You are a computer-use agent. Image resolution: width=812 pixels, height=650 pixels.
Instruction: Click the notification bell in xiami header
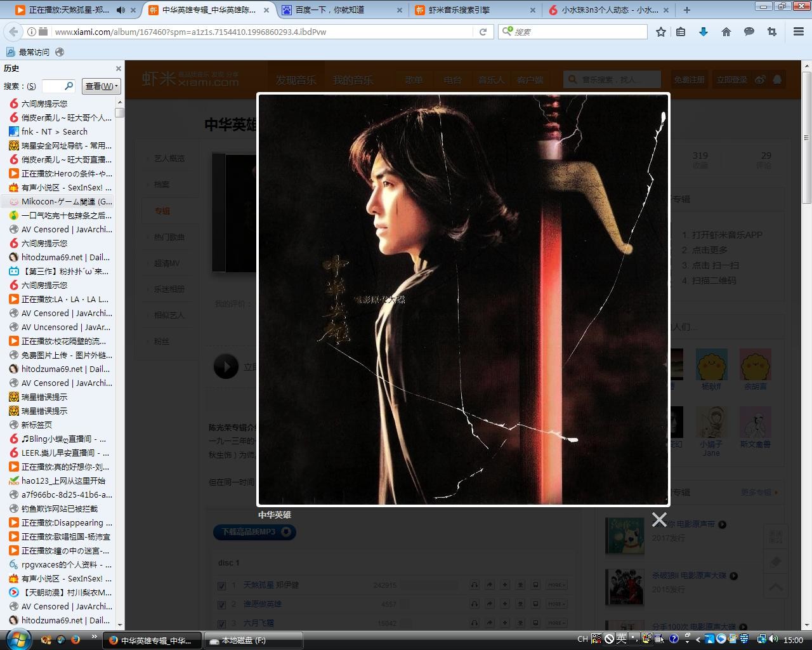(x=776, y=79)
